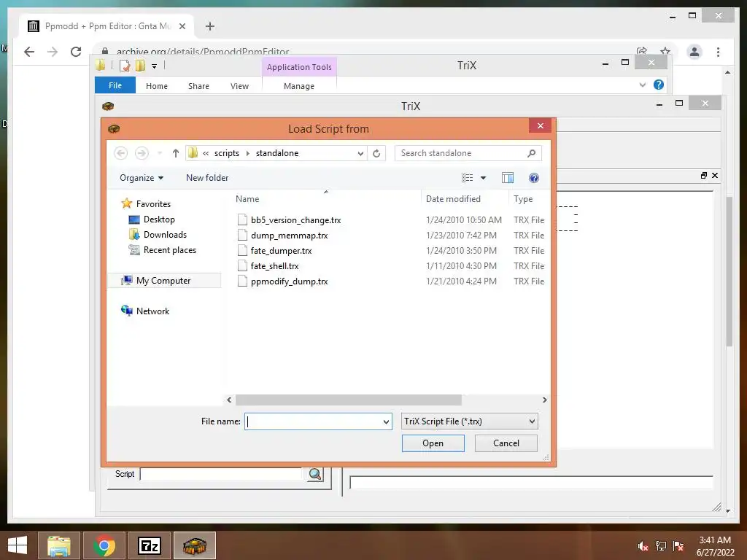The width and height of the screenshot is (747, 560).
Task: Go back in Chrome browser
Action: tap(29, 52)
